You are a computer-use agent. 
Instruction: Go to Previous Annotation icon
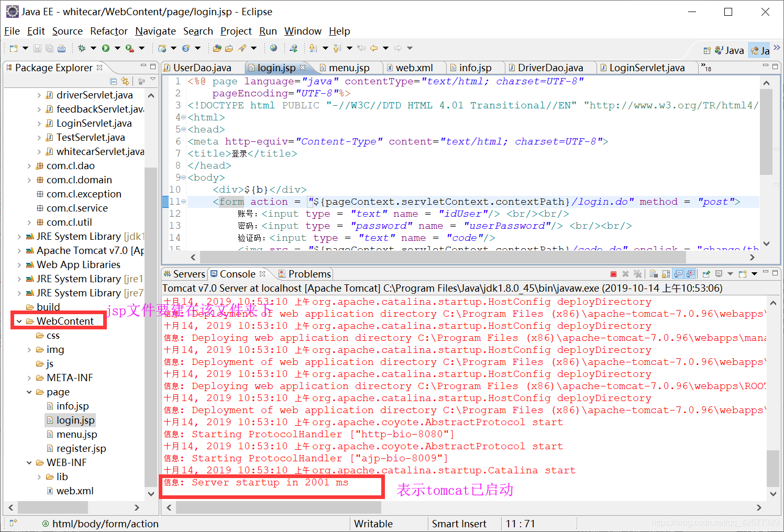click(x=337, y=48)
